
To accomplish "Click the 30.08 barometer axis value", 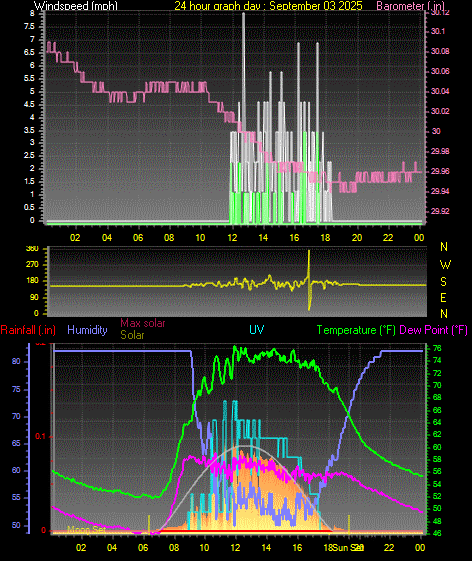I will point(440,51).
